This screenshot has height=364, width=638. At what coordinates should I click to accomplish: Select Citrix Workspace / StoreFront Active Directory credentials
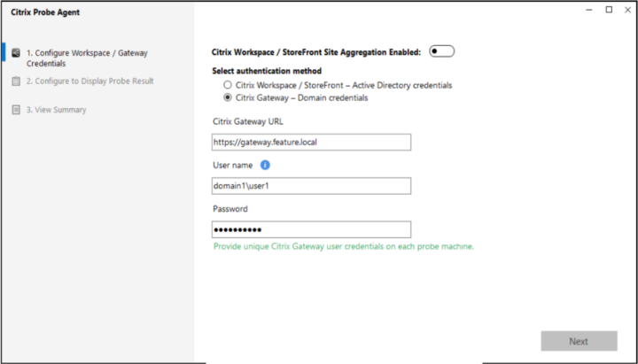[x=229, y=86]
